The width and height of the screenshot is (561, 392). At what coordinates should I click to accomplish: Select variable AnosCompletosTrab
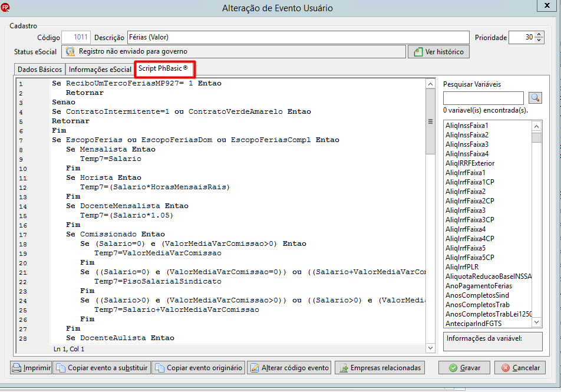(x=477, y=305)
